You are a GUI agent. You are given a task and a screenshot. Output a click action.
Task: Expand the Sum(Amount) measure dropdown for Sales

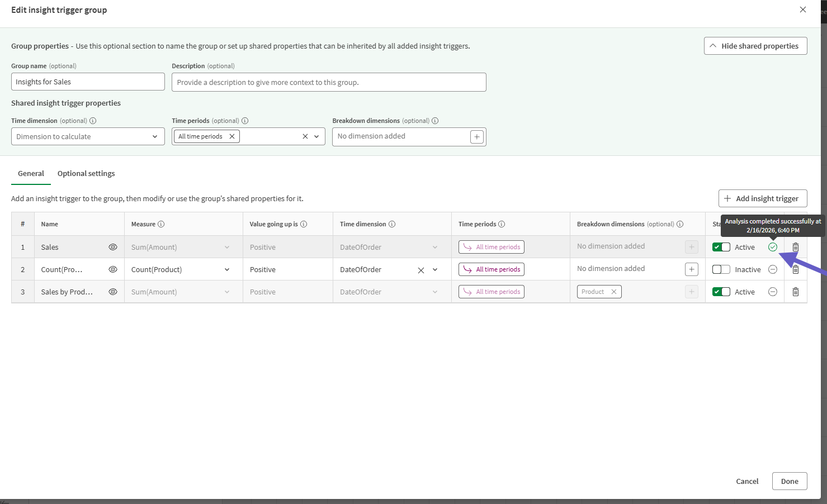tap(226, 246)
